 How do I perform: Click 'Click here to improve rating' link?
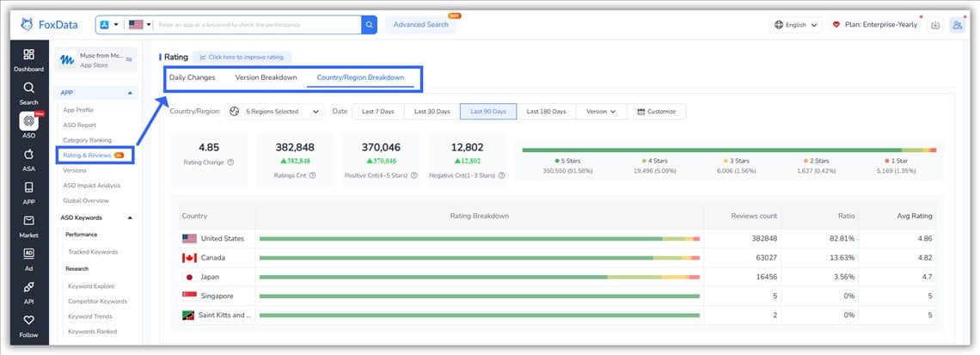pyautogui.click(x=242, y=57)
